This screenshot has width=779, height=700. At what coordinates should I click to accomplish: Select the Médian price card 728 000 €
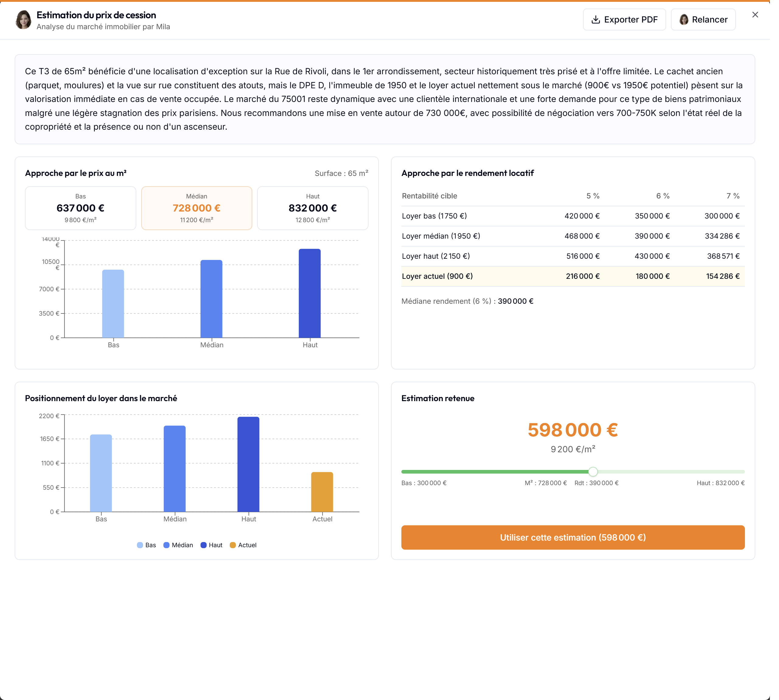197,208
